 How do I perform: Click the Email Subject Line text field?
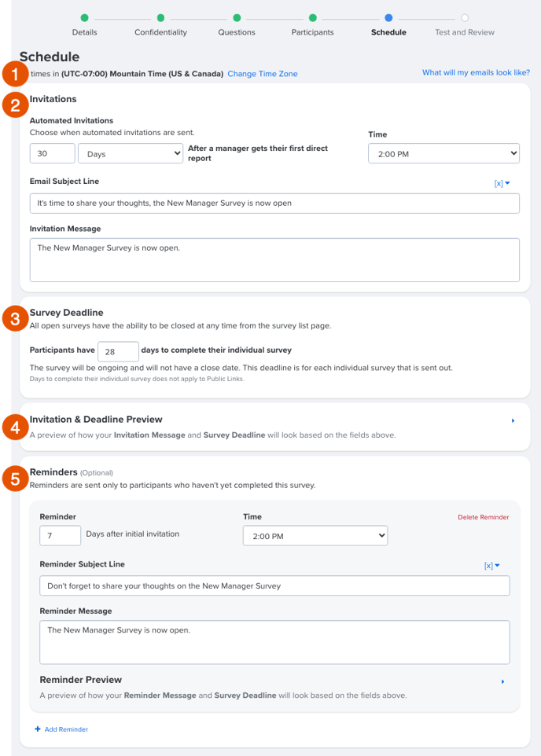(274, 204)
